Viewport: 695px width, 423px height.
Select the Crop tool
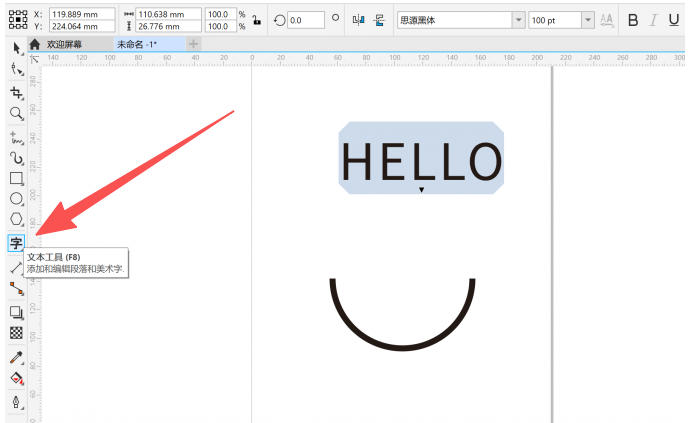click(x=16, y=92)
